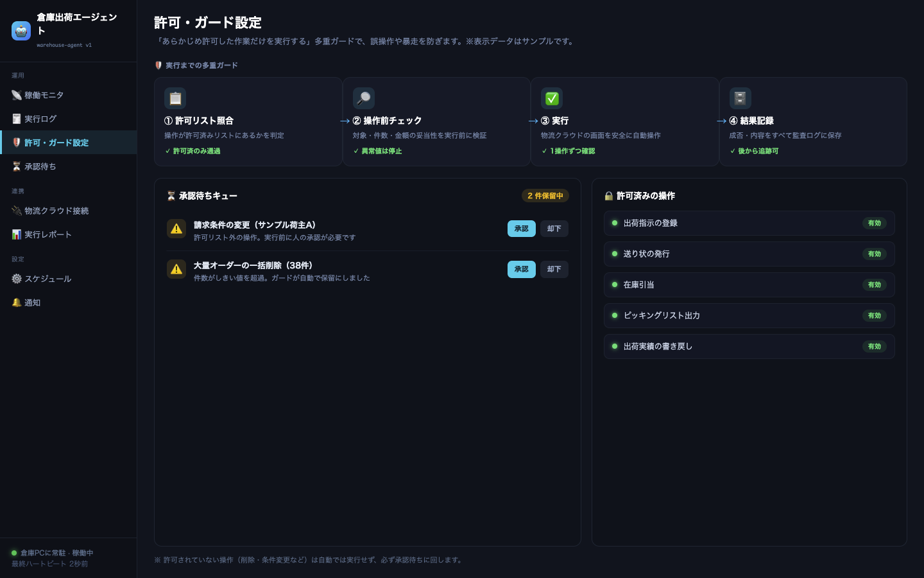Approve 大量オーダーの一括削除 with 承認 button
Image resolution: width=924 pixels, height=578 pixels.
(x=522, y=269)
